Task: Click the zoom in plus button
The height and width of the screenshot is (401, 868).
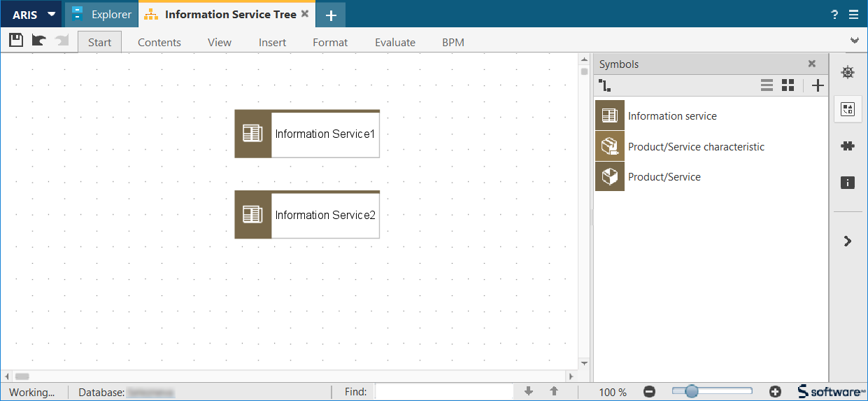Action: point(775,392)
